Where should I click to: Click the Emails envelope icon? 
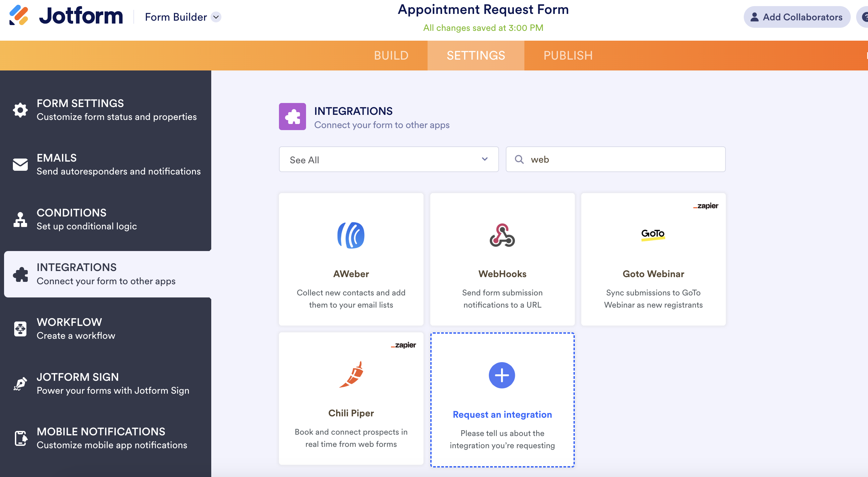[20, 165]
